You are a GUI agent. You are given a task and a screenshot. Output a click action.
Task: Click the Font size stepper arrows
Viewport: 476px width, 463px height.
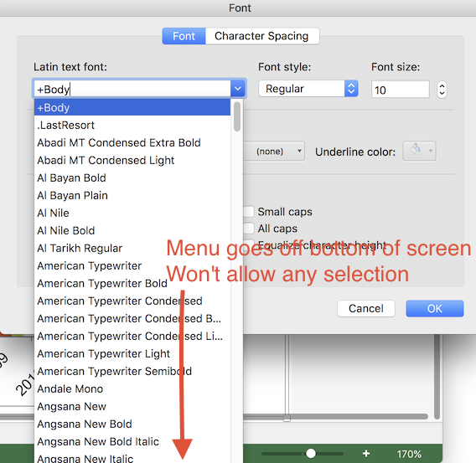442,90
